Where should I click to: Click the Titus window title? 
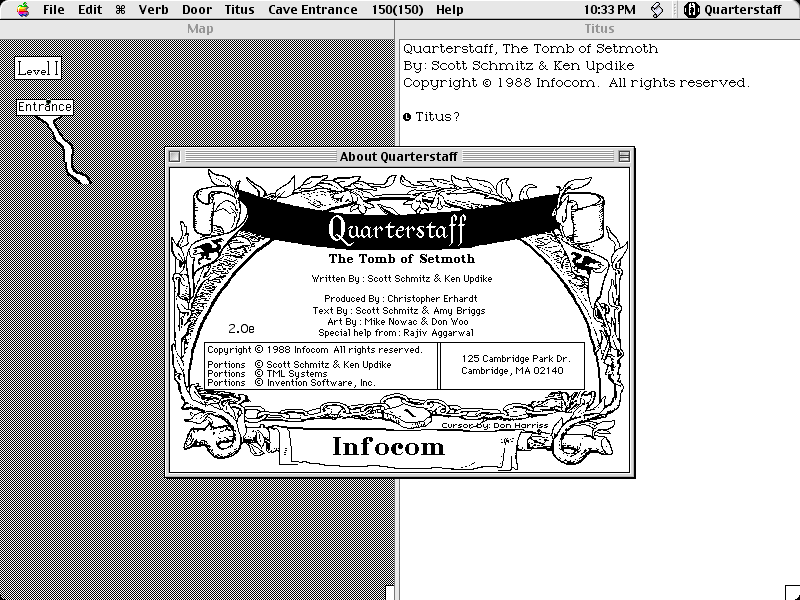pos(599,29)
